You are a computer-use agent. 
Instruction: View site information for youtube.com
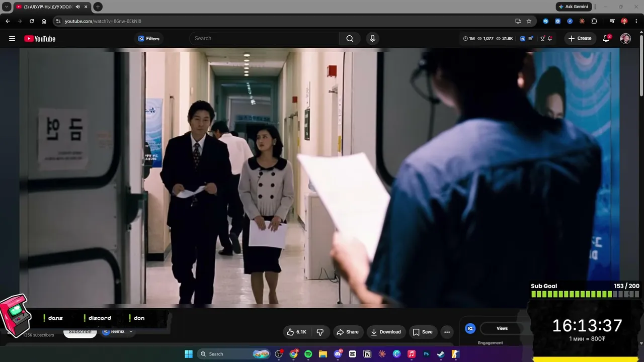point(58,21)
